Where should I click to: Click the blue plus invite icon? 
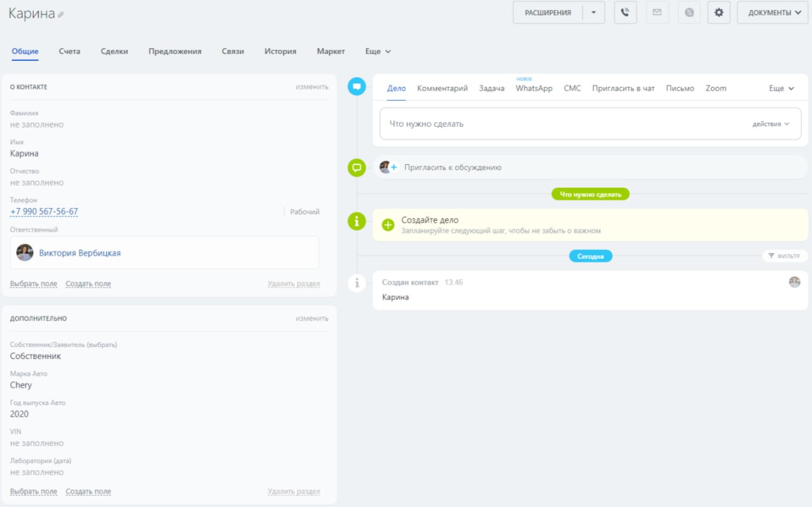393,168
